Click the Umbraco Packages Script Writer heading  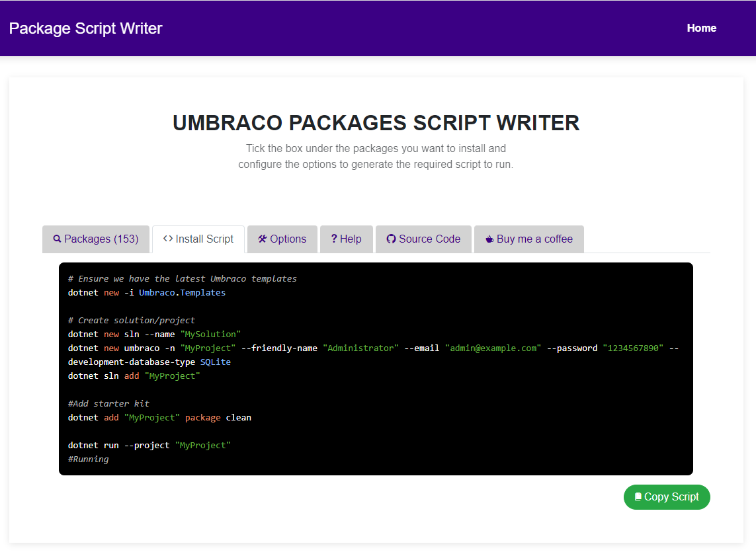click(x=376, y=123)
